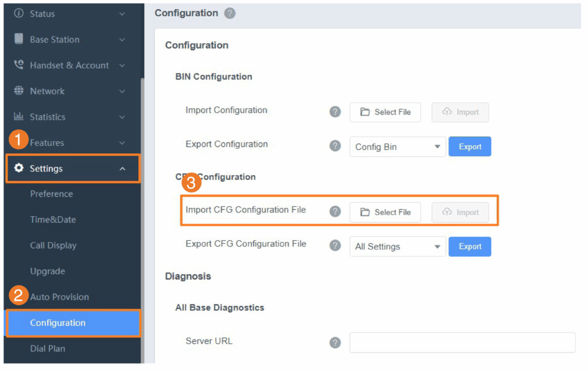The height and width of the screenshot is (370, 588).
Task: Click help icon next to Server URL
Action: tap(335, 342)
